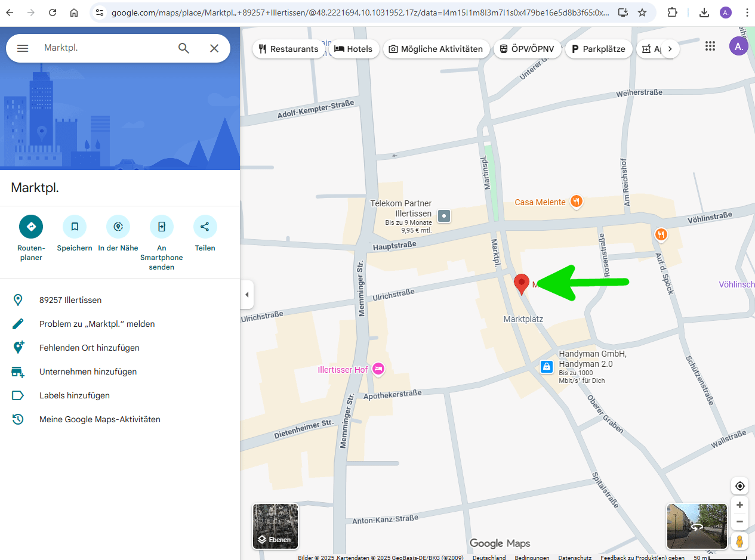
Task: Collapse the side panel arrow
Action: click(247, 295)
